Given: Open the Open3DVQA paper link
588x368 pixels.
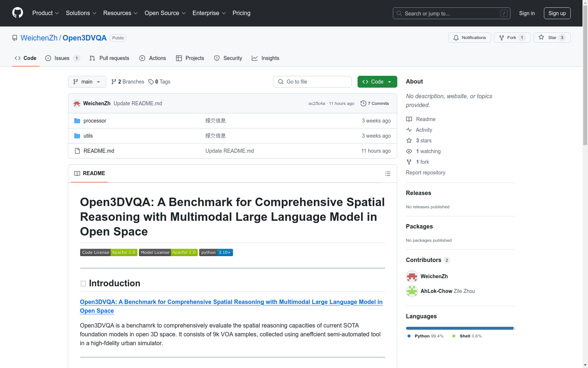Looking at the screenshot, I should pyautogui.click(x=231, y=302).
